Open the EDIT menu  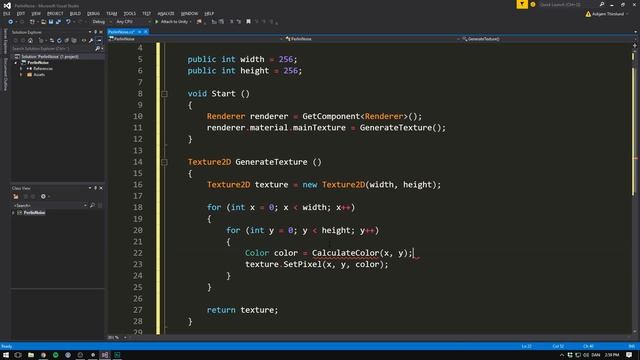(21, 13)
